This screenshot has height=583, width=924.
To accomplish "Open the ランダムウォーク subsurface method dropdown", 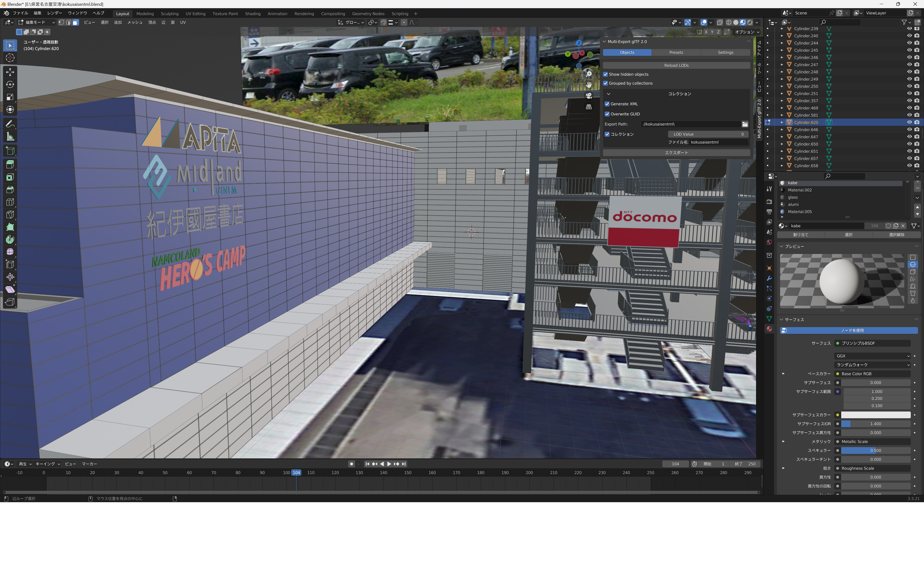I will [872, 365].
